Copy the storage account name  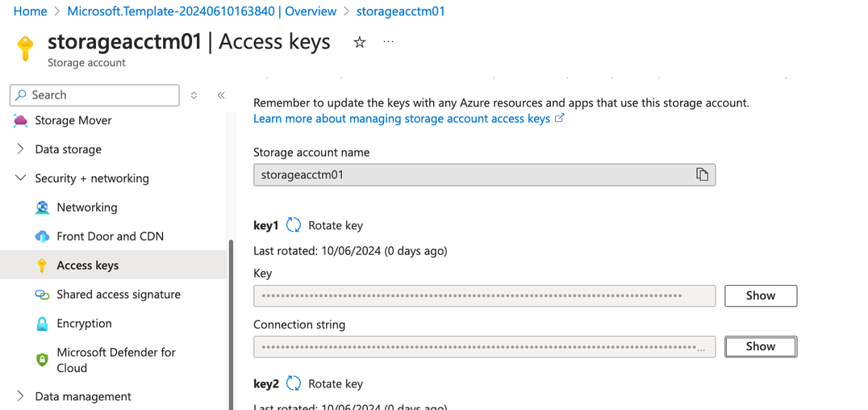coord(702,174)
